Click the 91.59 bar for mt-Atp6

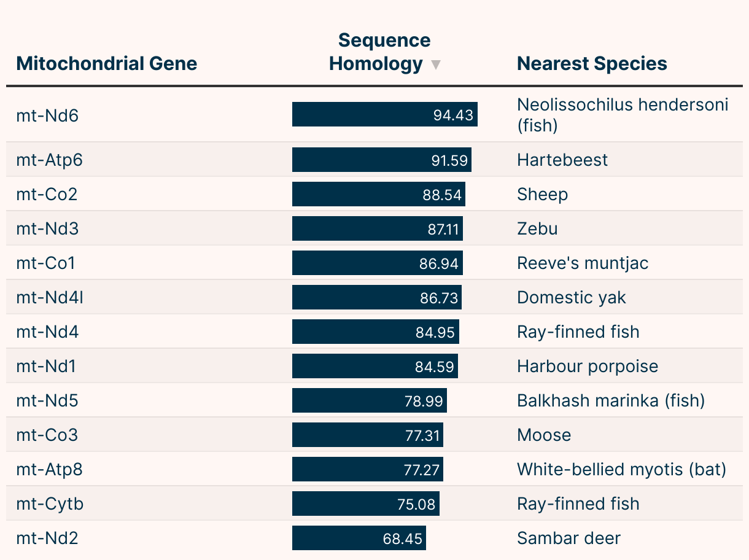click(381, 160)
